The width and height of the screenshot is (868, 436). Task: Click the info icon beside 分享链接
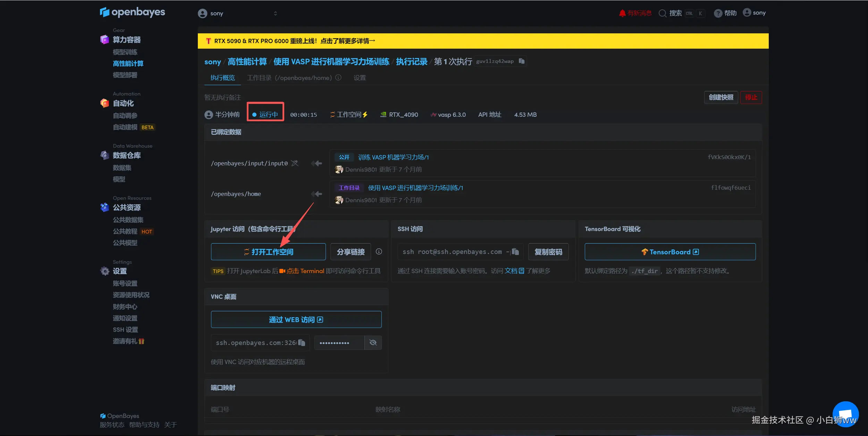[379, 252]
